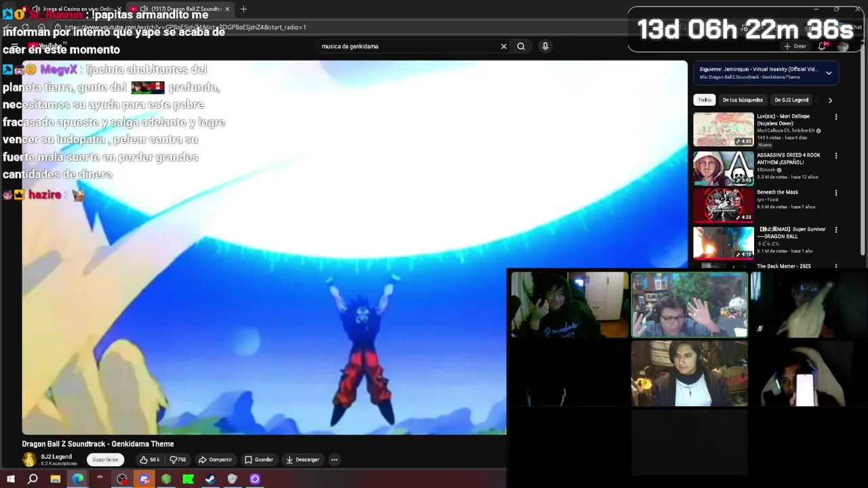Select De SJ2 Legend filter chip
Image resolution: width=868 pixels, height=488 pixels.
(791, 100)
